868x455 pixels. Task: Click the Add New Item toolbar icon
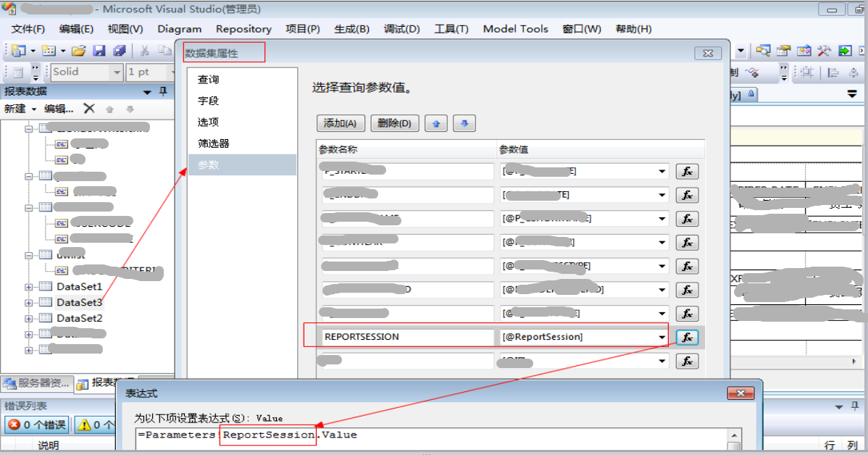pos(49,51)
